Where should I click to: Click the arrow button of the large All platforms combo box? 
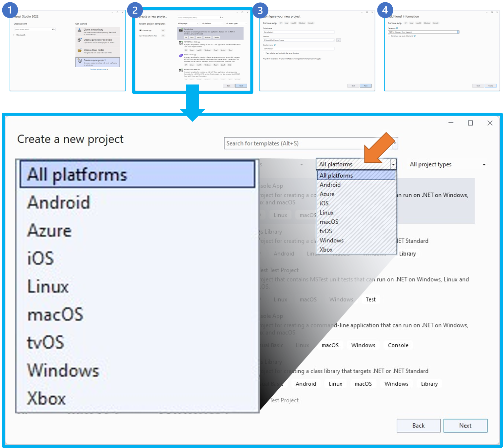click(393, 164)
